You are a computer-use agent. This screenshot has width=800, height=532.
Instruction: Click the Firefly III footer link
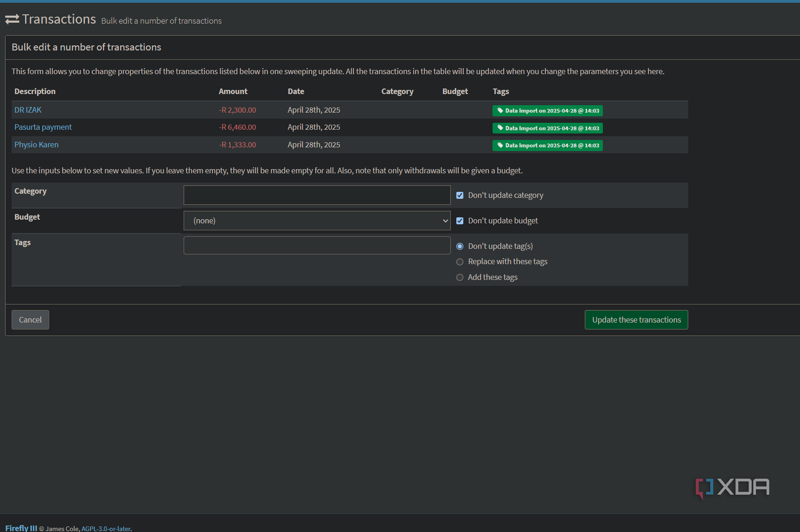pos(21,528)
